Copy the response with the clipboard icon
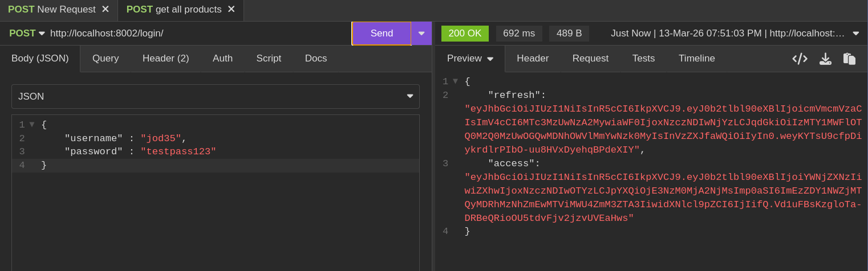The image size is (868, 271). click(849, 59)
